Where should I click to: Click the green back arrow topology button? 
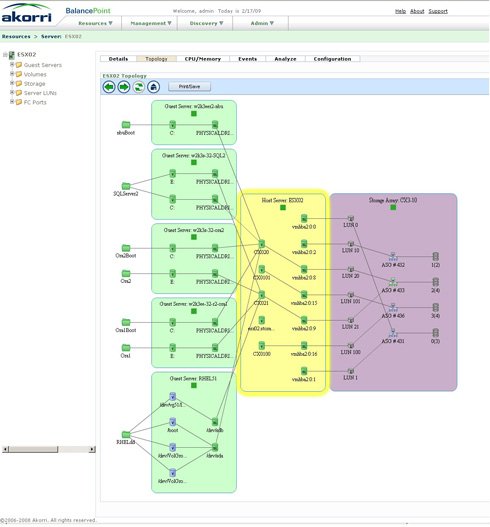[x=109, y=87]
